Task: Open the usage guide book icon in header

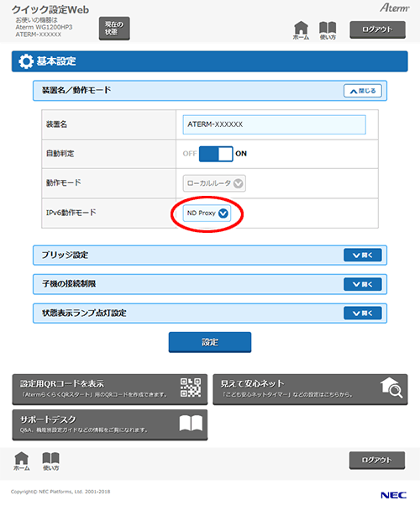Action: pos(328,30)
